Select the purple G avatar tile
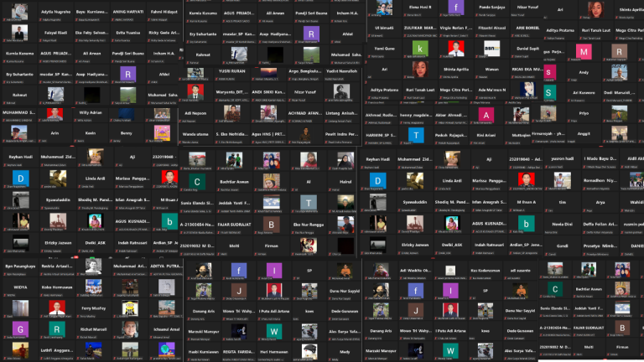This screenshot has width=644, height=362. tap(20, 328)
